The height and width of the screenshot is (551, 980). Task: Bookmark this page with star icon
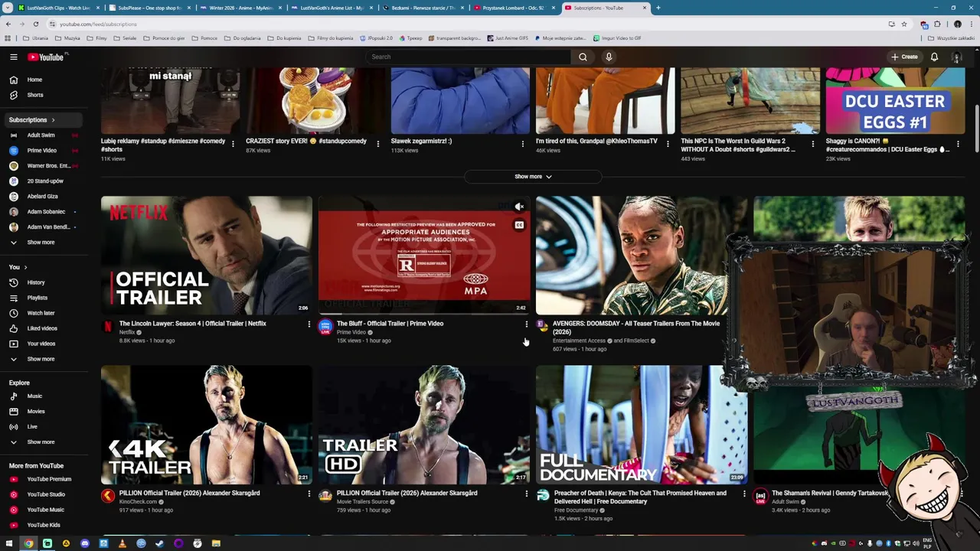pos(904,24)
